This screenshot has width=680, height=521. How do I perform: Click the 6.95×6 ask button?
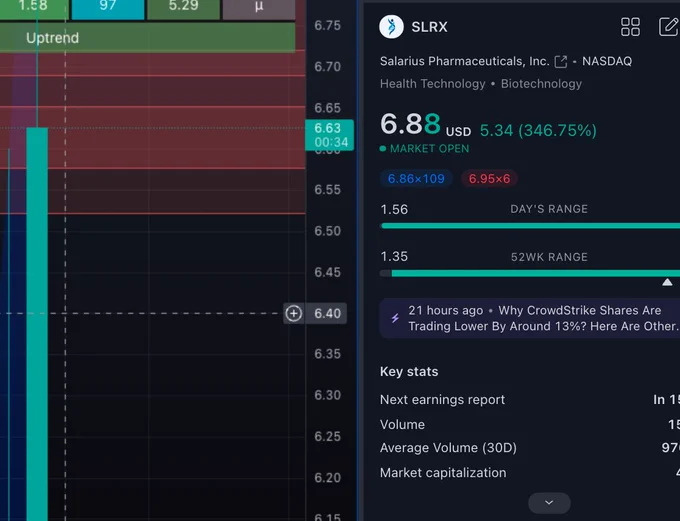click(489, 179)
